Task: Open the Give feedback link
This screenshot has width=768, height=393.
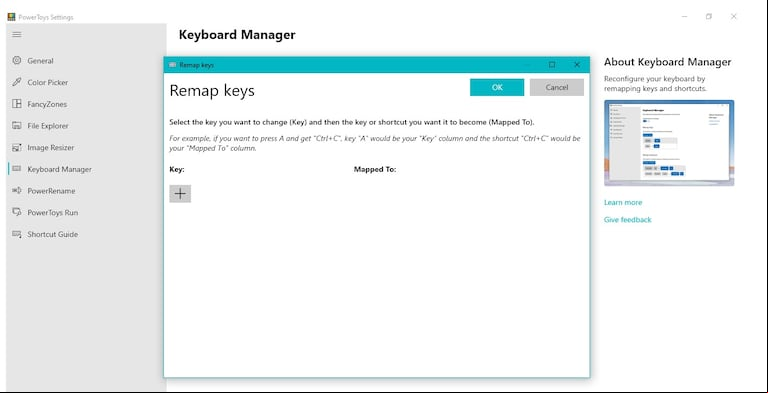Action: [x=627, y=220]
